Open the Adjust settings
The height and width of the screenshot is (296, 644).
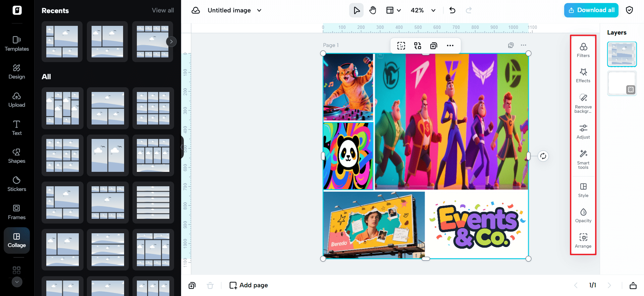tap(583, 132)
